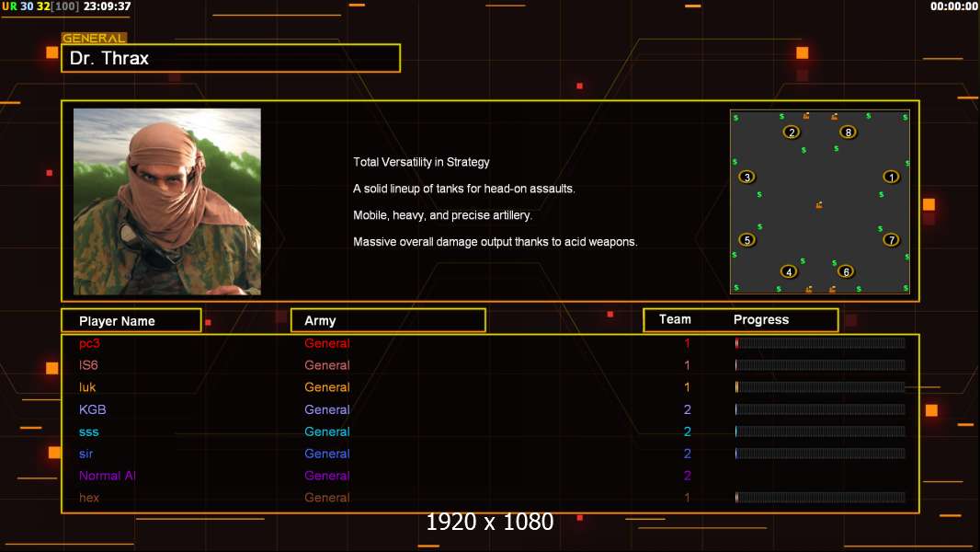Click the GENERAL label above the name
Image resolution: width=980 pixels, height=552 pixels.
[x=94, y=38]
